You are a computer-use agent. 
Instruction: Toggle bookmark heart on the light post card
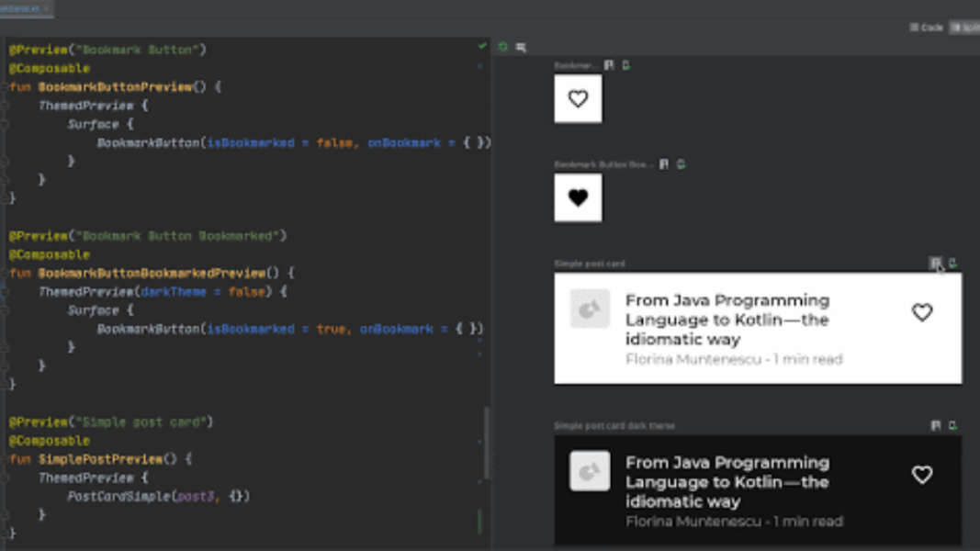point(922,312)
